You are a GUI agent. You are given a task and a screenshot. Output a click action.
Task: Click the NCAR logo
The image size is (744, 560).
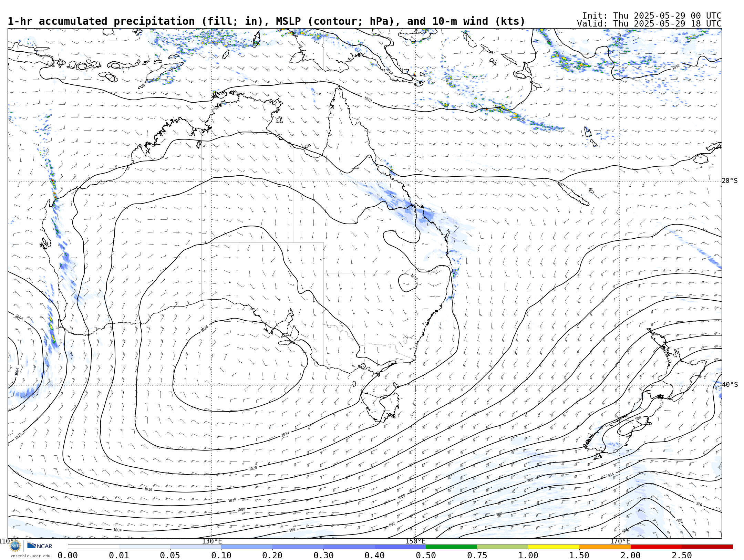pyautogui.click(x=40, y=546)
